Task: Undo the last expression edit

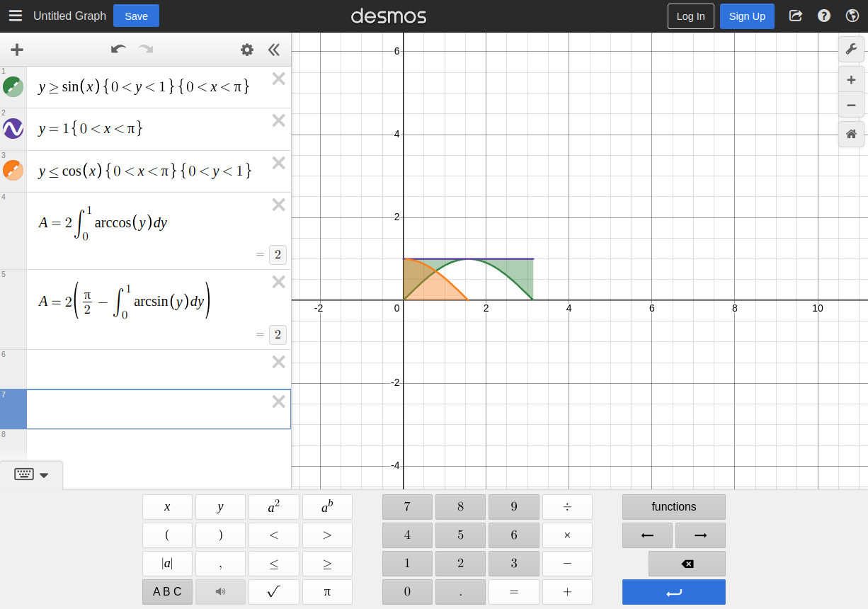Action: click(x=118, y=49)
